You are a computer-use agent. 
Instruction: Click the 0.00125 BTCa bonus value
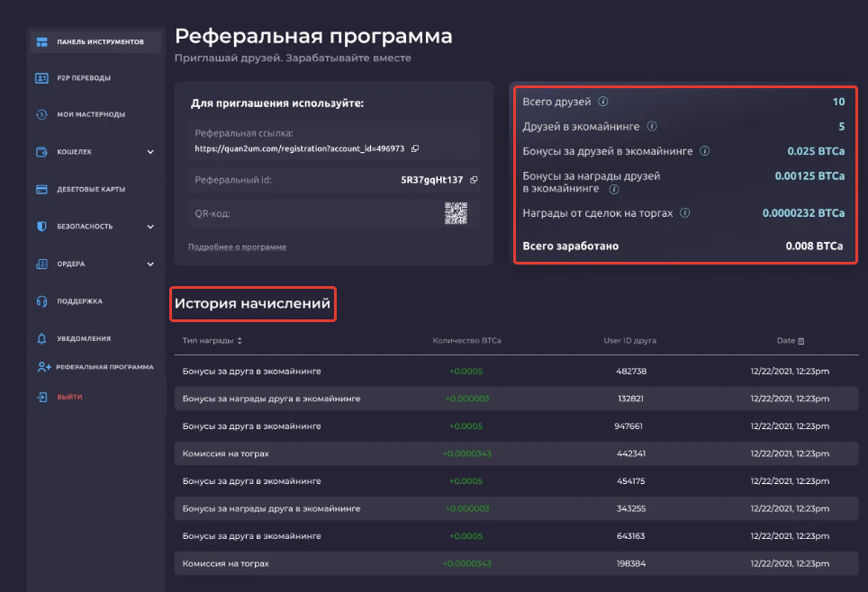pos(809,176)
